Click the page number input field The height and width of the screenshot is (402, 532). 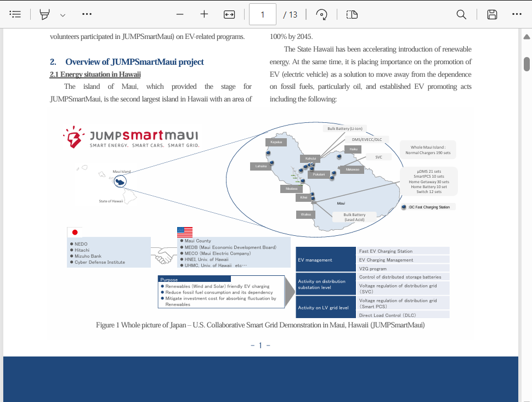tap(263, 14)
